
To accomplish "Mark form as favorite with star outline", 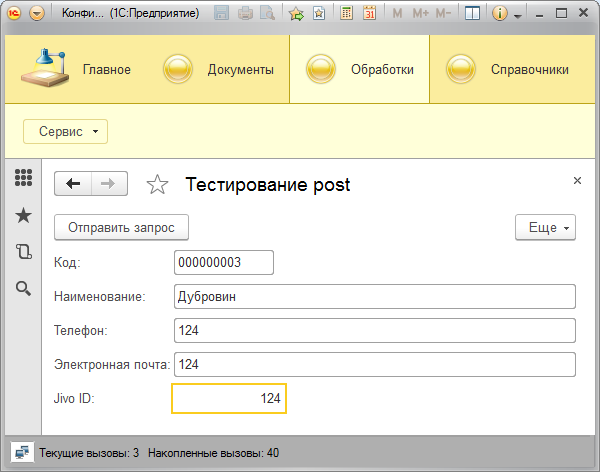I will click(x=157, y=184).
